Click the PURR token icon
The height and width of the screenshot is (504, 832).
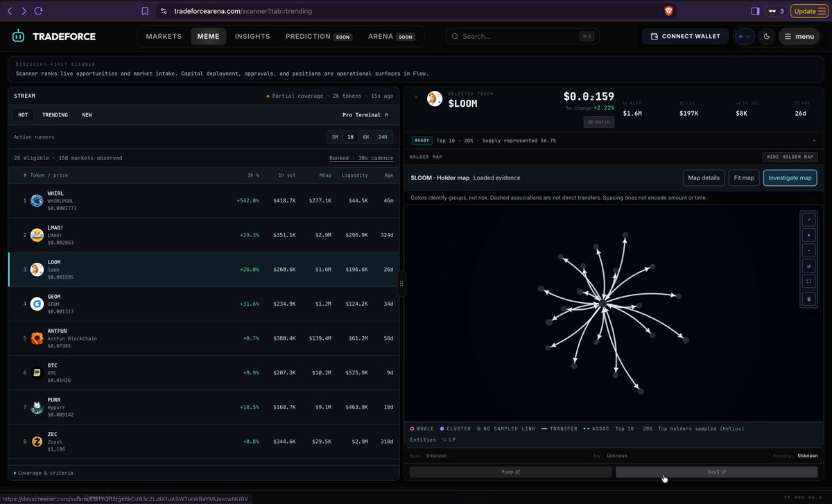tap(37, 407)
